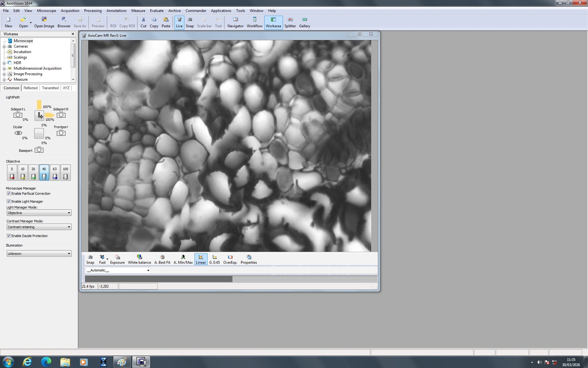Activate the G. 0.45 gamma correction icon
The width and height of the screenshot is (588, 368).
pos(214,259)
